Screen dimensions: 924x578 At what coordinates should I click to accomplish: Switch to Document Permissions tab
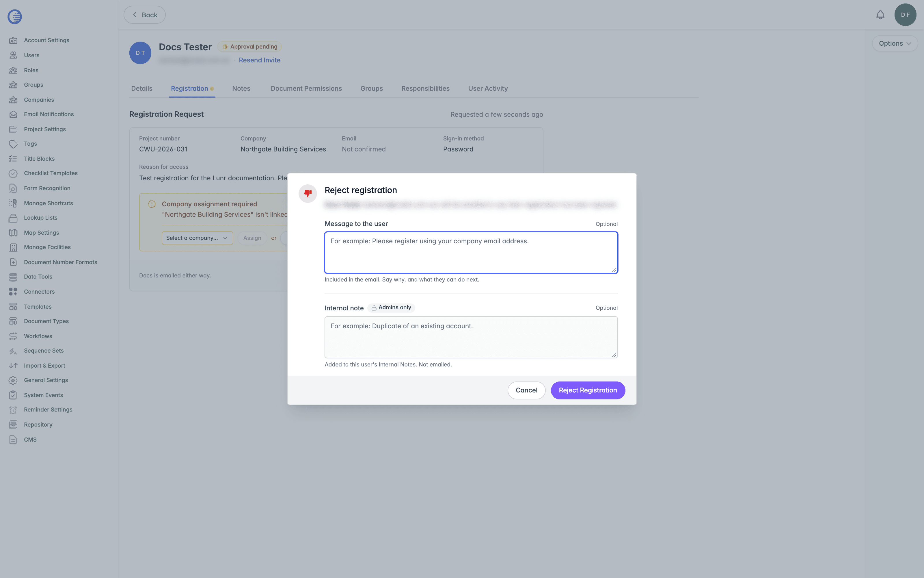[306, 88]
